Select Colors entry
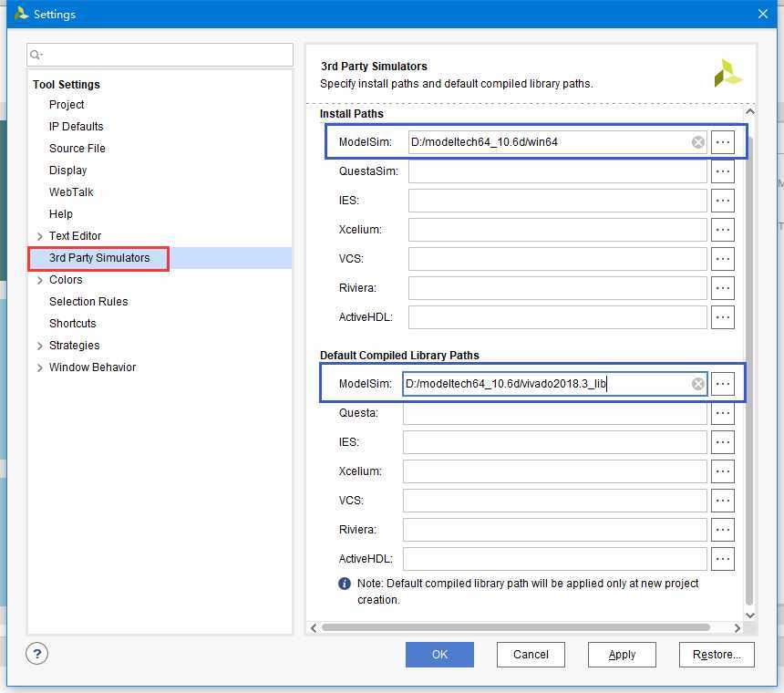The width and height of the screenshot is (784, 693). point(66,280)
